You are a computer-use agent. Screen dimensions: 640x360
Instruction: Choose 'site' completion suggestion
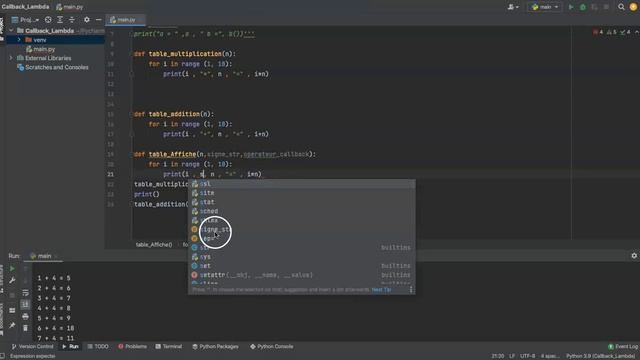301,193
